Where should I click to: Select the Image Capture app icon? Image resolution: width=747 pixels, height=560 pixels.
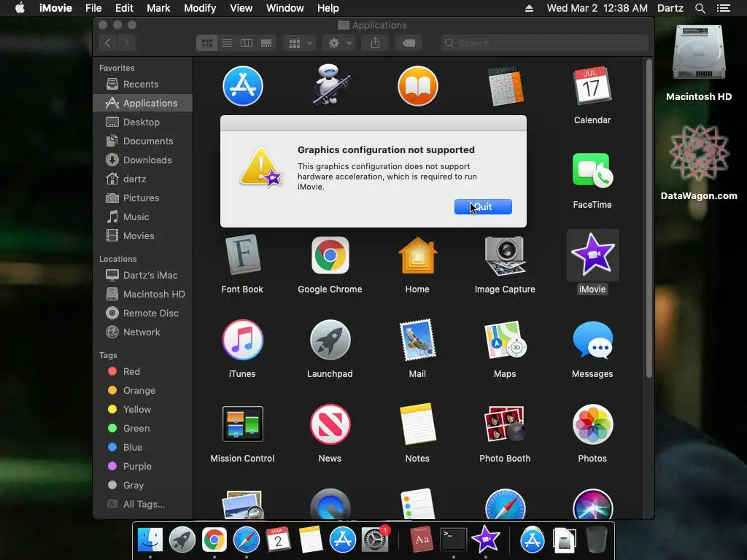click(505, 256)
